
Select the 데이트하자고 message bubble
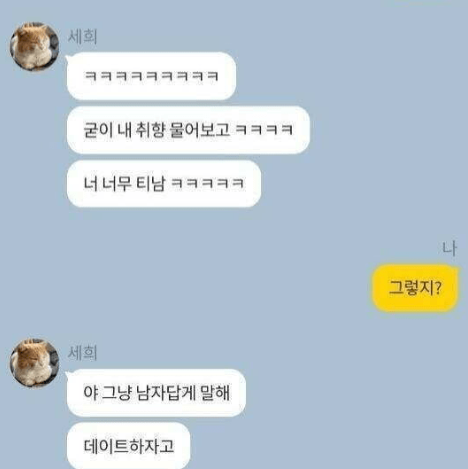click(128, 446)
